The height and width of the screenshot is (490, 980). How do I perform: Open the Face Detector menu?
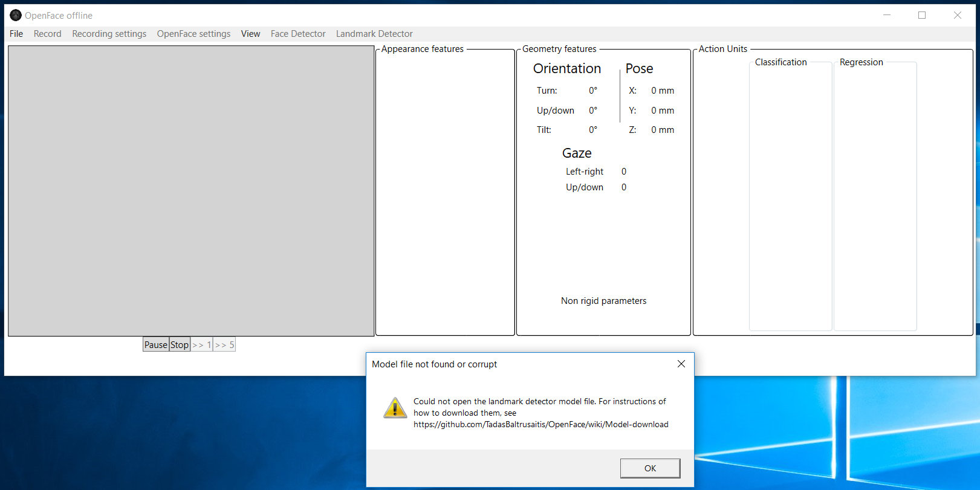298,34
